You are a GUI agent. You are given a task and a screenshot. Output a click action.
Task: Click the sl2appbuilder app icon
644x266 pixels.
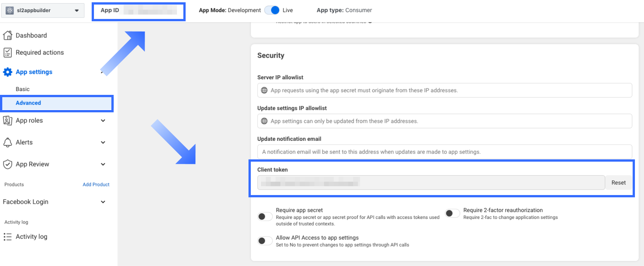(x=10, y=10)
